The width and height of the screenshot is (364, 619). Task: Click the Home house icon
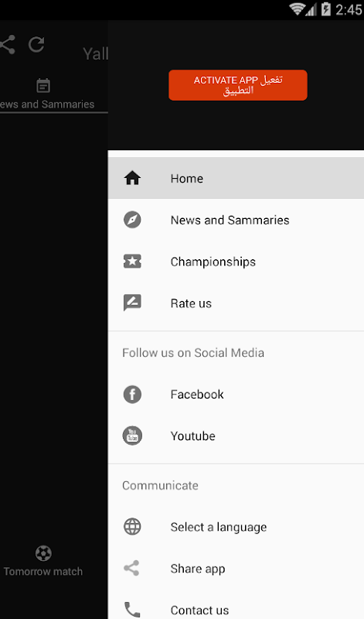[132, 178]
